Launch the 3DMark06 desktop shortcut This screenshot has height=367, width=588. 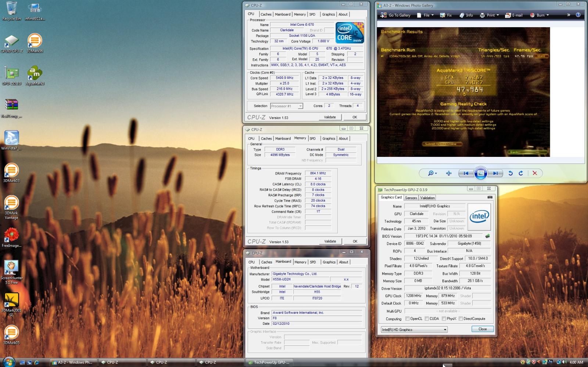coord(35,43)
